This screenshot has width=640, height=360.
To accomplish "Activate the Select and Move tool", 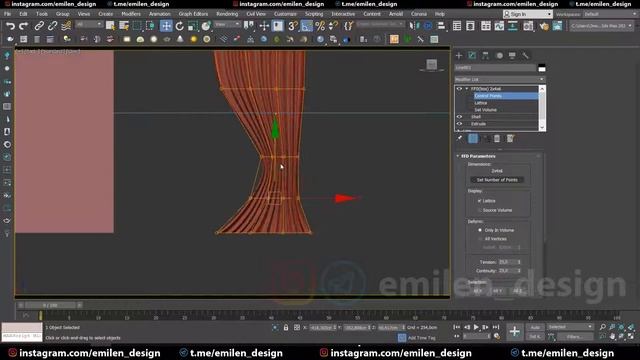I will point(166,26).
